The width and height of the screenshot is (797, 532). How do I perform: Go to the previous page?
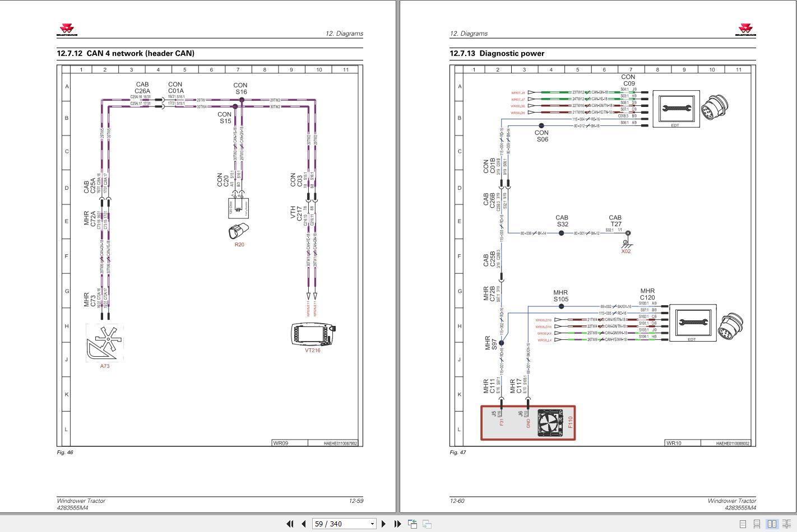303,524
